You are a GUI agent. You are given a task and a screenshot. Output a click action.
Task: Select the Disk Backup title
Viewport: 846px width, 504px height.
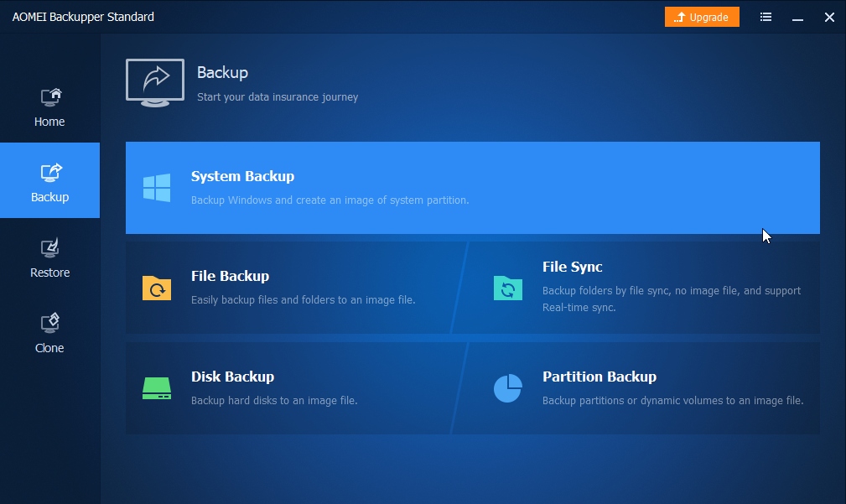click(x=232, y=377)
